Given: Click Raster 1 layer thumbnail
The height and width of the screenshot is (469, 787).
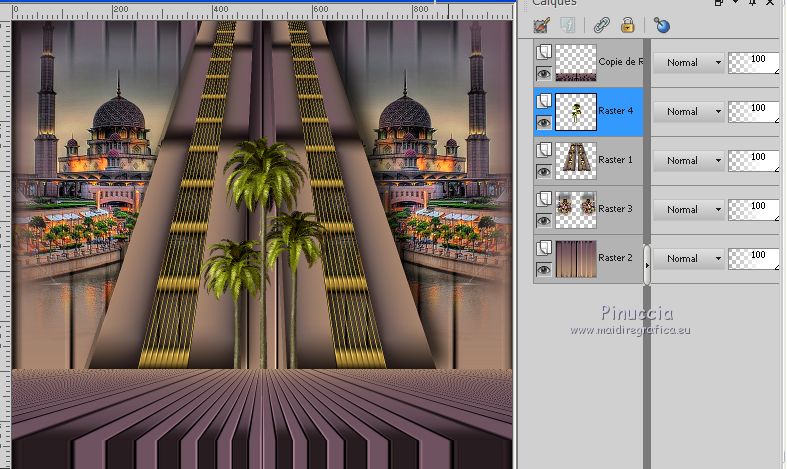Looking at the screenshot, I should click(576, 161).
